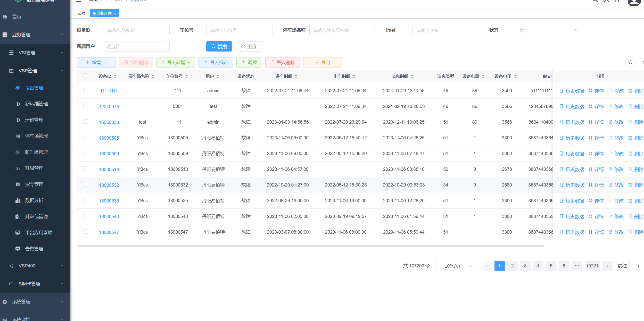The image size is (644, 321).
Task: Check the row checkbox for device 12345678
Action: 86,106
